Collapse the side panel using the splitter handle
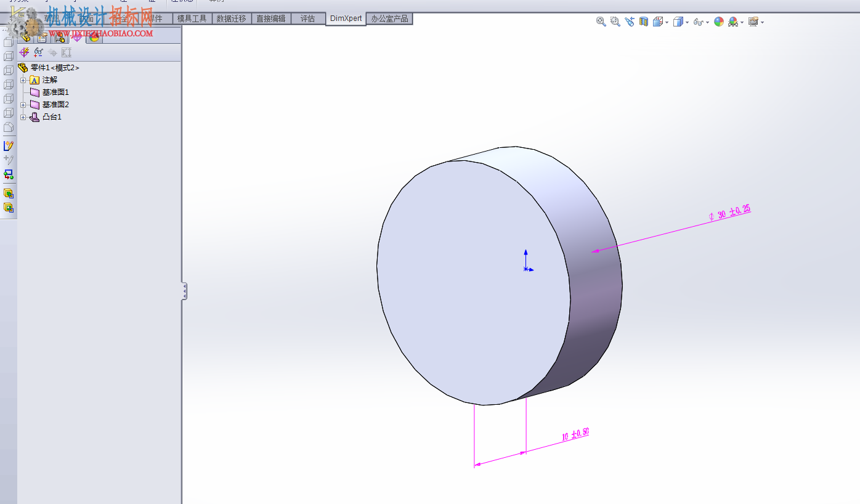Viewport: 860px width, 504px height. point(184,291)
